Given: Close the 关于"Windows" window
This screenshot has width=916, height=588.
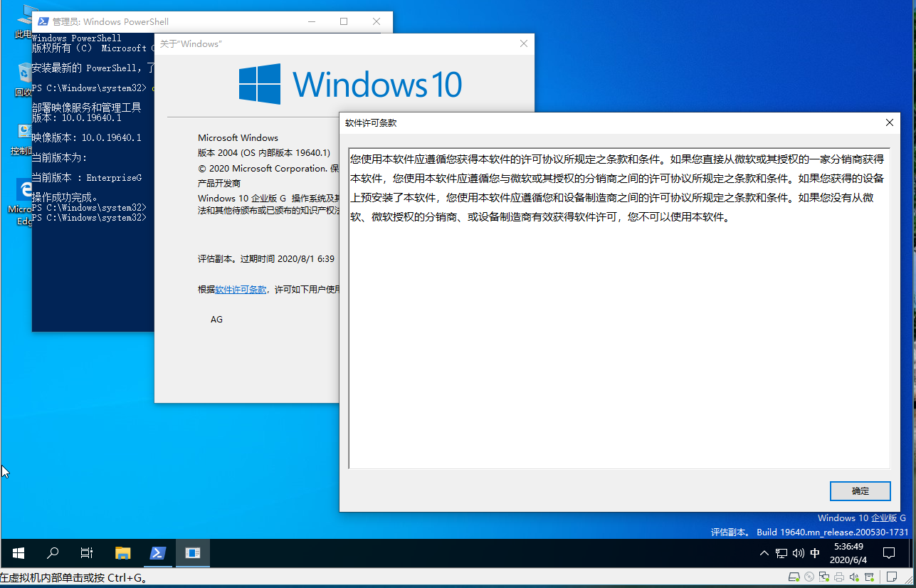Looking at the screenshot, I should 524,43.
